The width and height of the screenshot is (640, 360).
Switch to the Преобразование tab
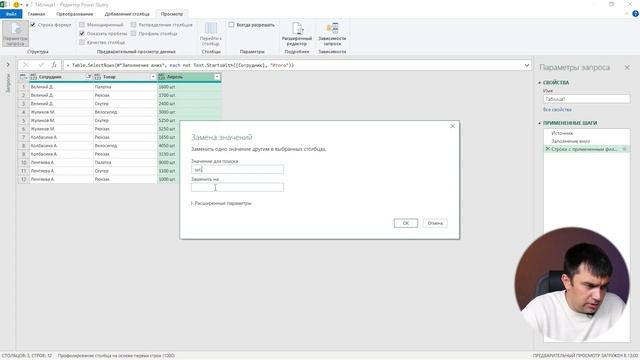click(x=75, y=14)
